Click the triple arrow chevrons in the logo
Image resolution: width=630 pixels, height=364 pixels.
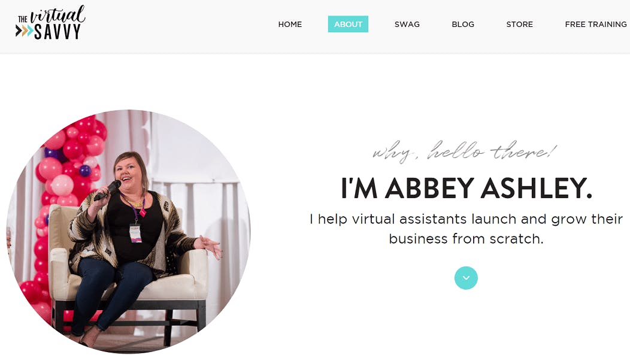(25, 31)
